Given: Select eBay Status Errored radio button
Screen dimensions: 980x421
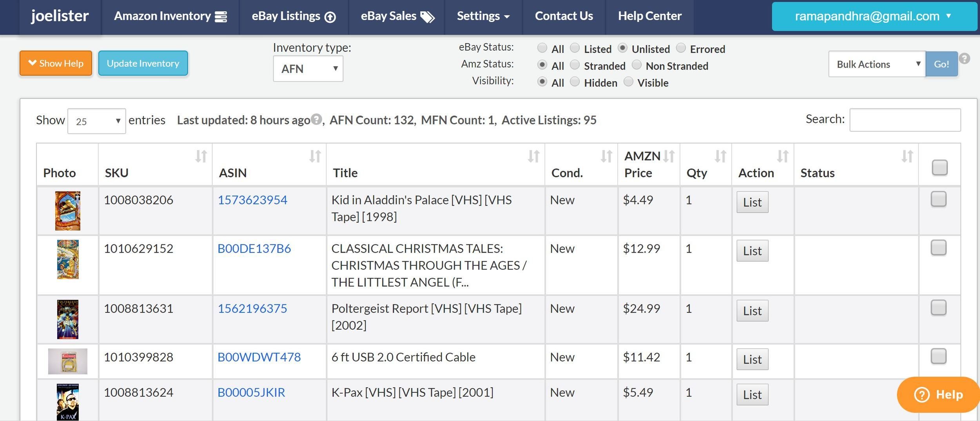Looking at the screenshot, I should [681, 48].
